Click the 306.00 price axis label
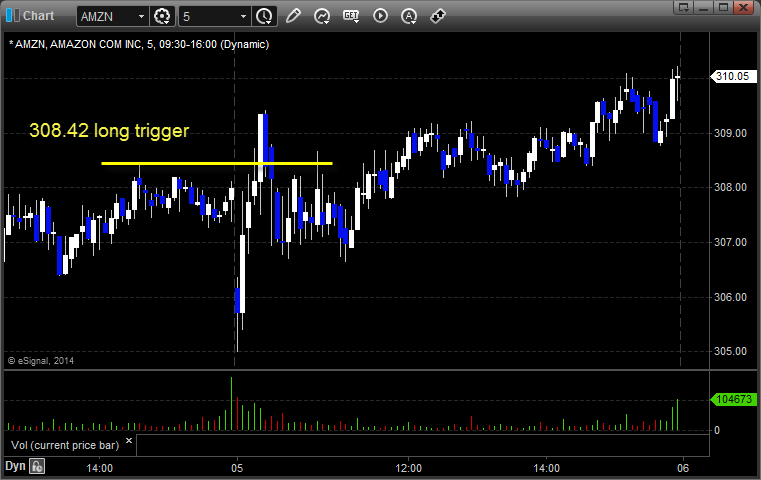The image size is (761, 480). (x=730, y=297)
